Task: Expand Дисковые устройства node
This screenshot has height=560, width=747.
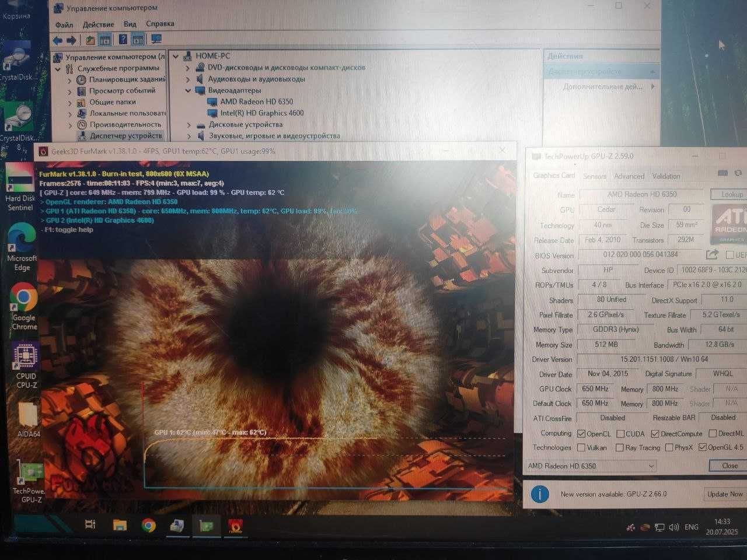Action: tap(189, 124)
